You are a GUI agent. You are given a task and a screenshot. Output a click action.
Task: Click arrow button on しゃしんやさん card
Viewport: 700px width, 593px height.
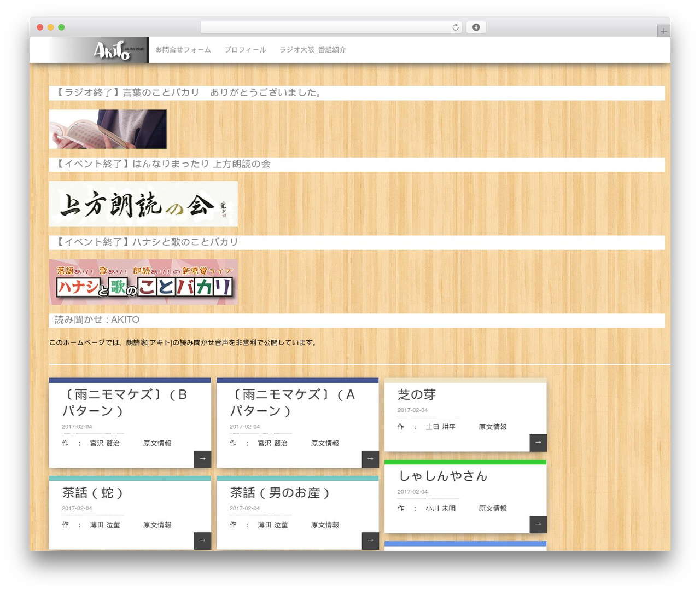538,524
